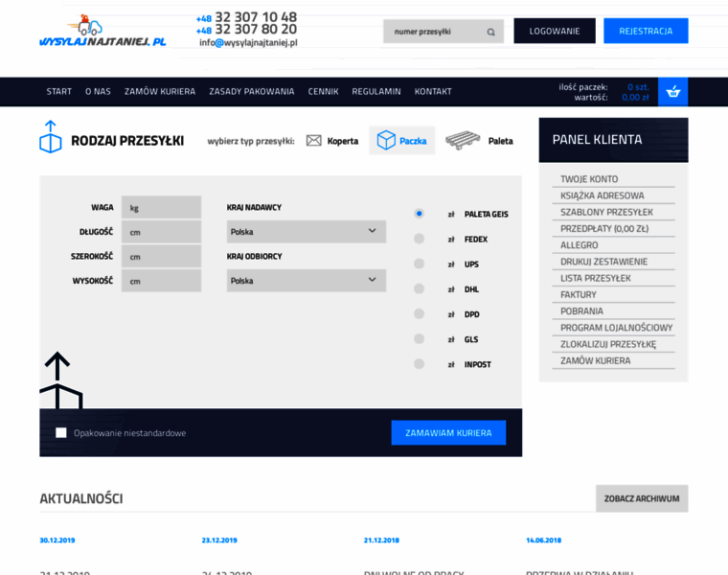Viewport: 728px width, 575px height.
Task: Select the DHL radio button
Action: coord(419,288)
